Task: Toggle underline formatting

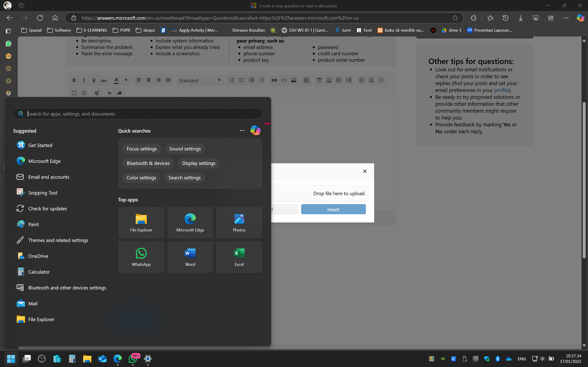Action: [93, 80]
